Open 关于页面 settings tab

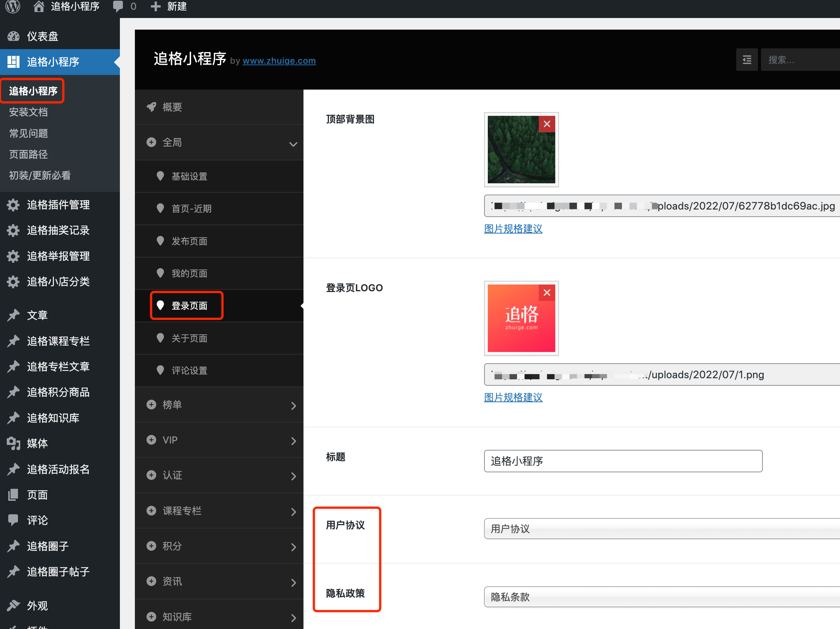pyautogui.click(x=219, y=338)
